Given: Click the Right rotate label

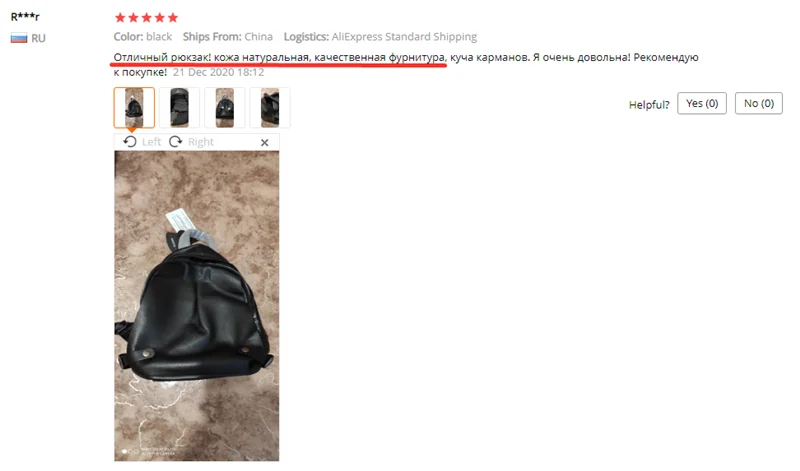Looking at the screenshot, I should point(201,142).
